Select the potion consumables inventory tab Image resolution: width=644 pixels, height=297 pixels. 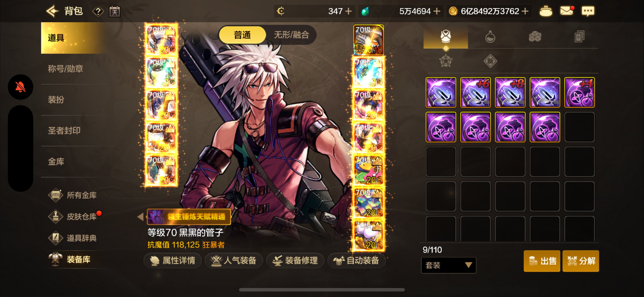(x=490, y=37)
